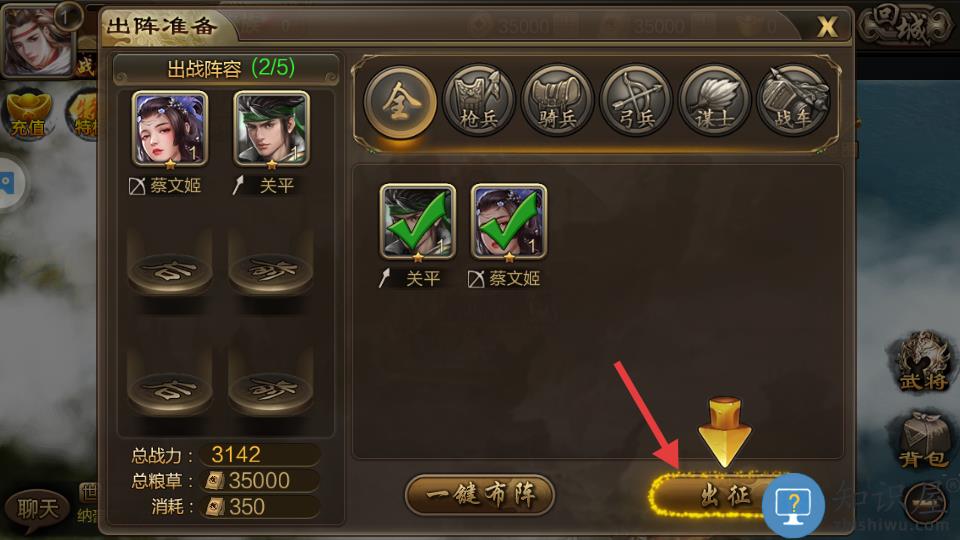Select the 全 (all troops) filter

[400, 102]
